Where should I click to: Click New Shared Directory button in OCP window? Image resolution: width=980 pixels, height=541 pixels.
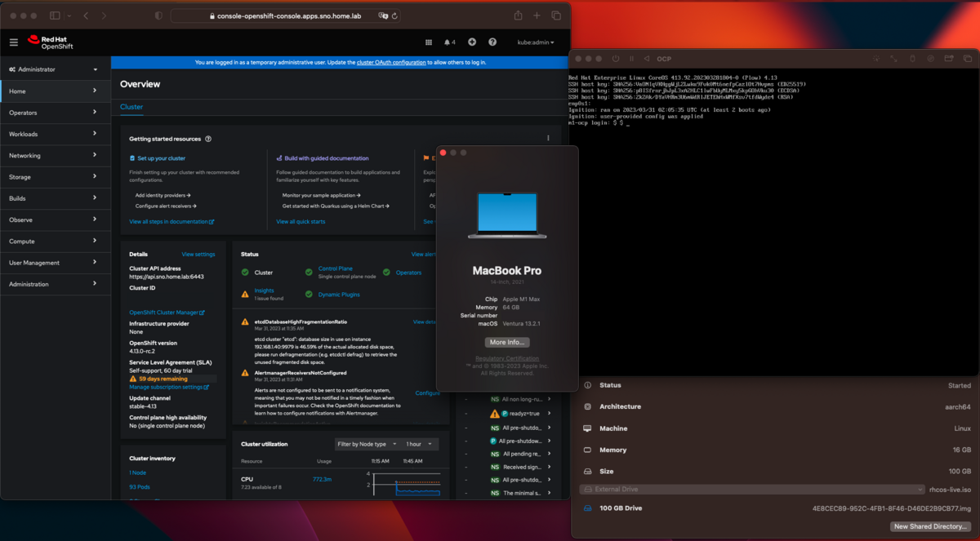(931, 527)
